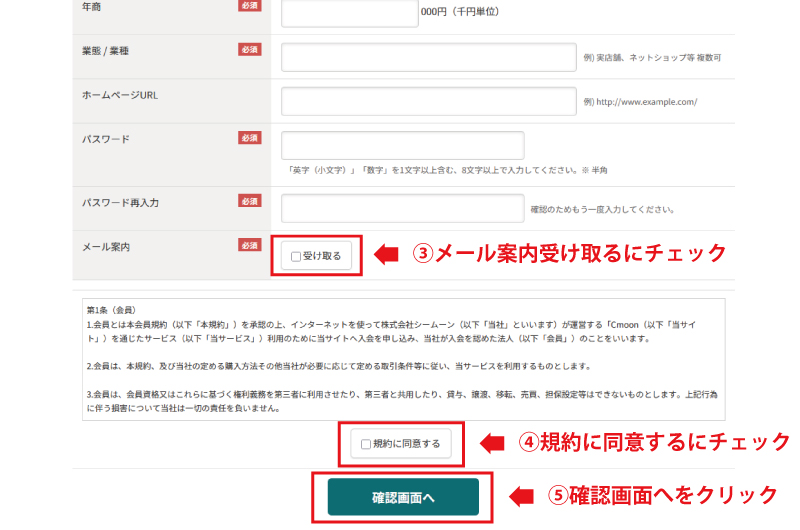Image resolution: width=800 pixels, height=530 pixels.
Task: Click the red arrow beside 確認画面へ button
Action: [x=522, y=496]
